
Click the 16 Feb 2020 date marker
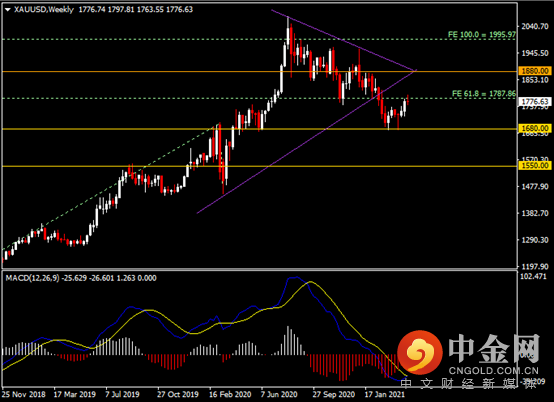(230, 394)
